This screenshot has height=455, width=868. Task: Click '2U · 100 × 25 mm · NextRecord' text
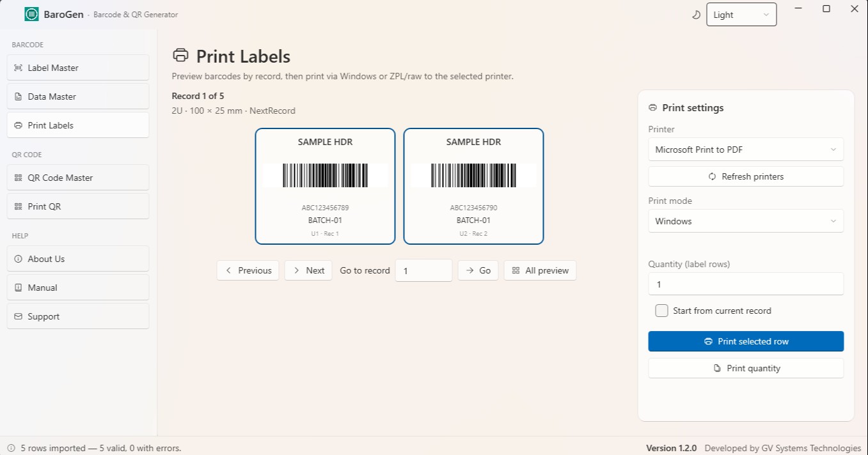click(x=233, y=111)
